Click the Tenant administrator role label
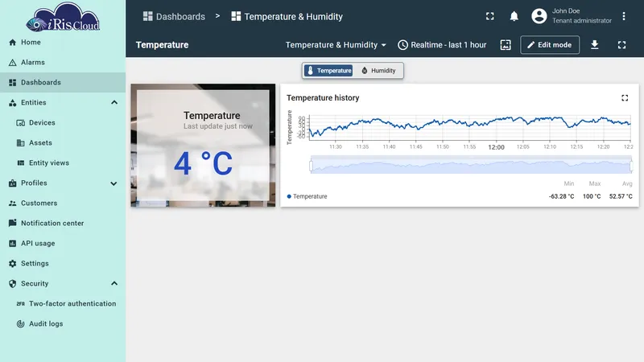This screenshot has height=362, width=644. (581, 21)
